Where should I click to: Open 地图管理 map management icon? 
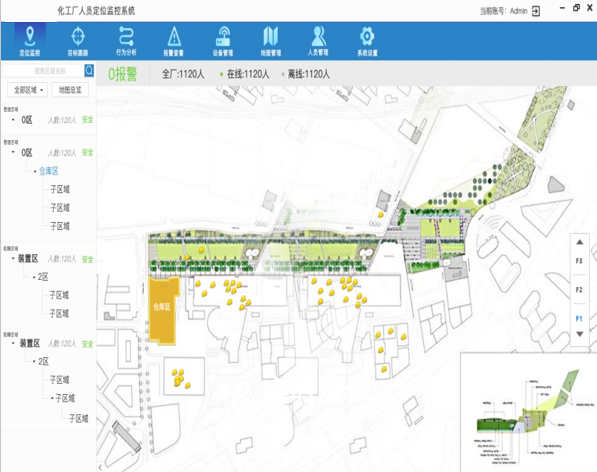tap(271, 41)
